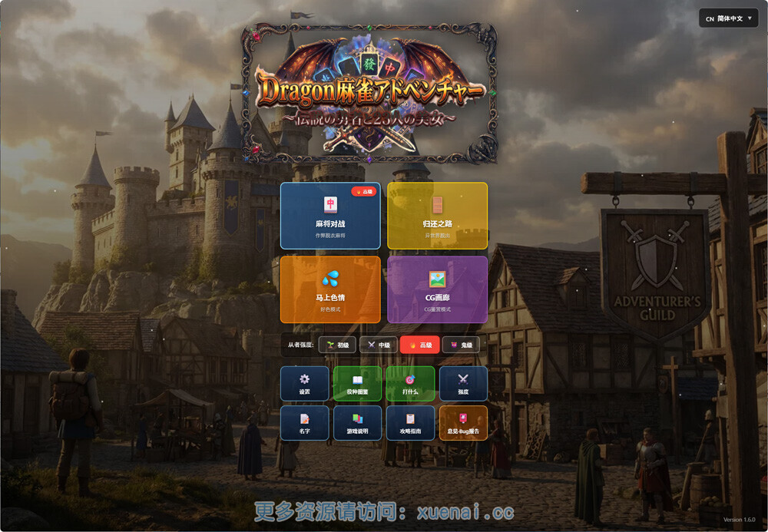Open the 役种图鉴 book icon tile
The image size is (768, 532).
click(357, 383)
